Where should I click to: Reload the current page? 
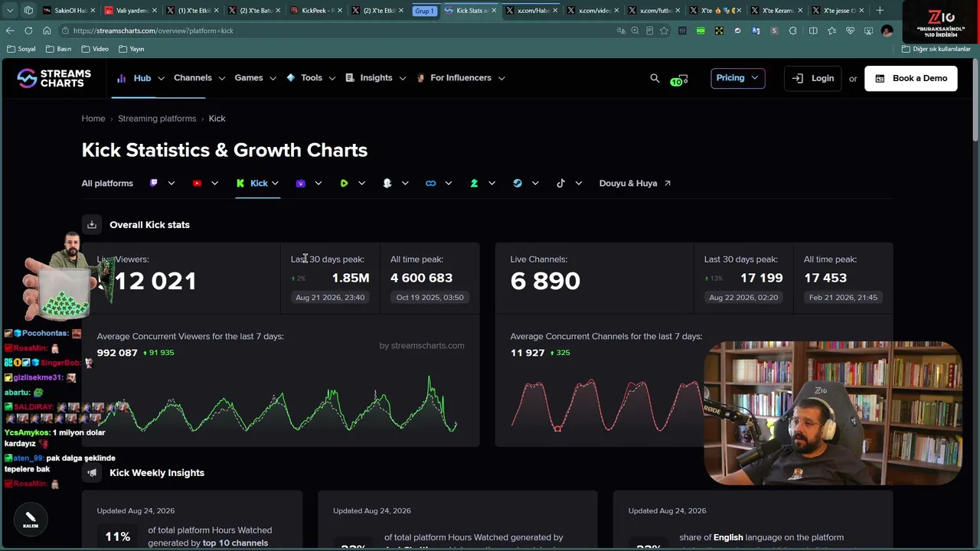pyautogui.click(x=28, y=31)
